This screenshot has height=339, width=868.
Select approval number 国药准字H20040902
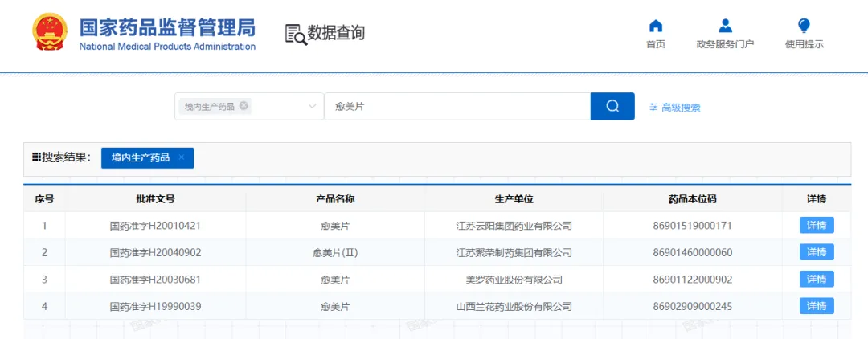click(156, 253)
